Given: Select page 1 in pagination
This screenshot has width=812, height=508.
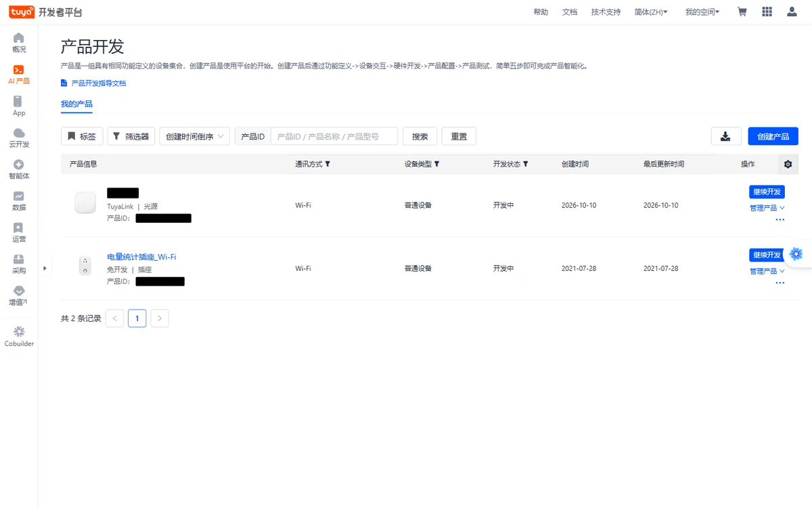Looking at the screenshot, I should [x=137, y=318].
